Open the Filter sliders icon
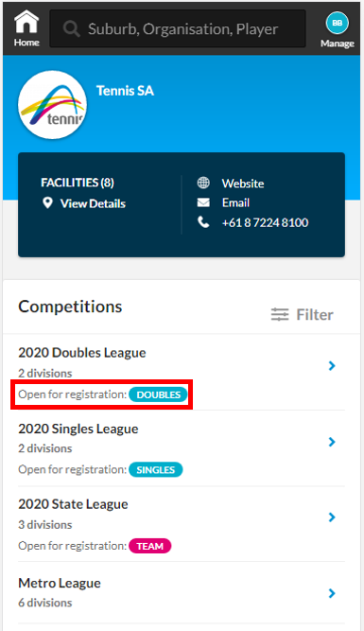 [280, 314]
